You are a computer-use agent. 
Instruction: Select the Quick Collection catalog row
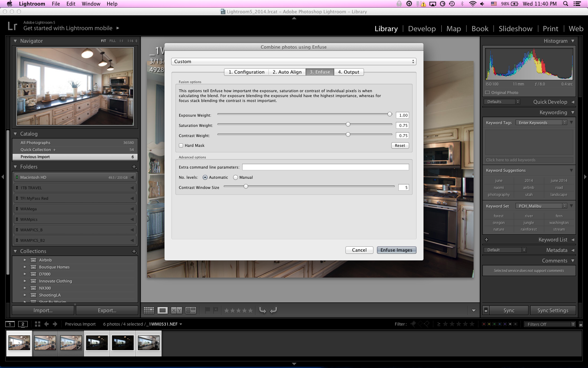(x=75, y=150)
